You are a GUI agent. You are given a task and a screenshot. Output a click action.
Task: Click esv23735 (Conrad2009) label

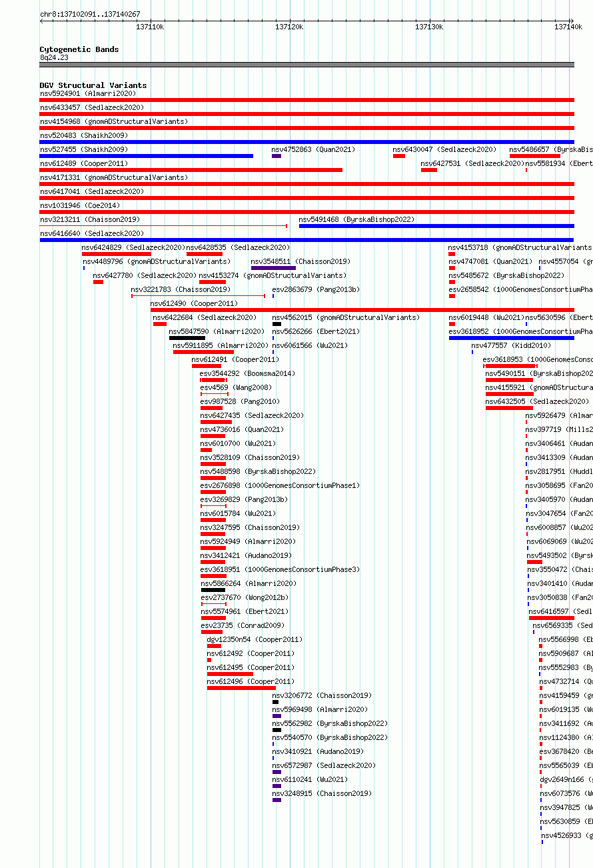pos(243,625)
